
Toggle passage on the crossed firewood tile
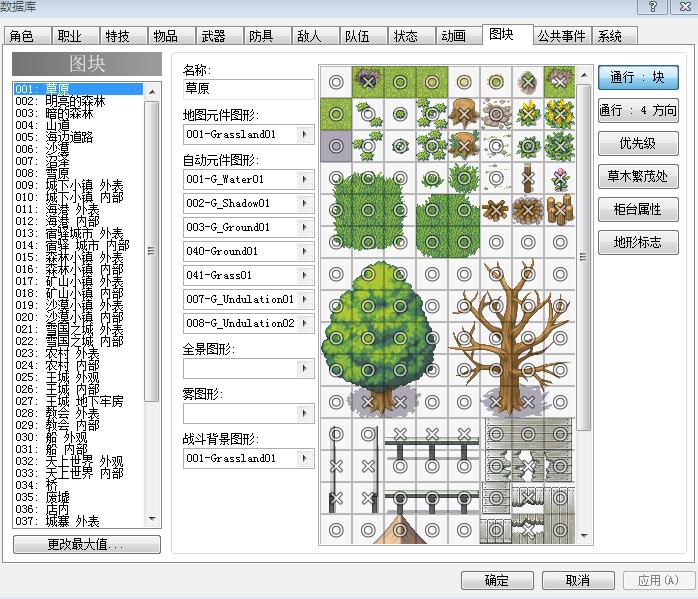496,210
